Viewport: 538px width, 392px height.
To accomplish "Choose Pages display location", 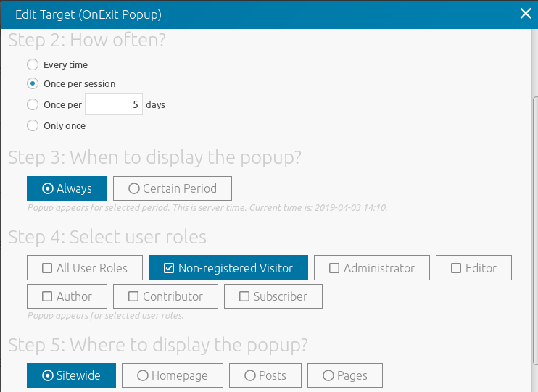I will (345, 375).
